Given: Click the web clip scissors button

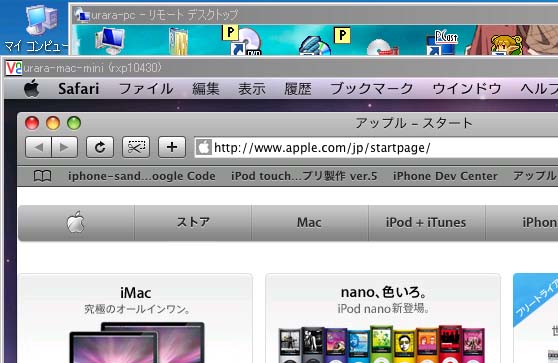Looking at the screenshot, I should click(x=136, y=147).
